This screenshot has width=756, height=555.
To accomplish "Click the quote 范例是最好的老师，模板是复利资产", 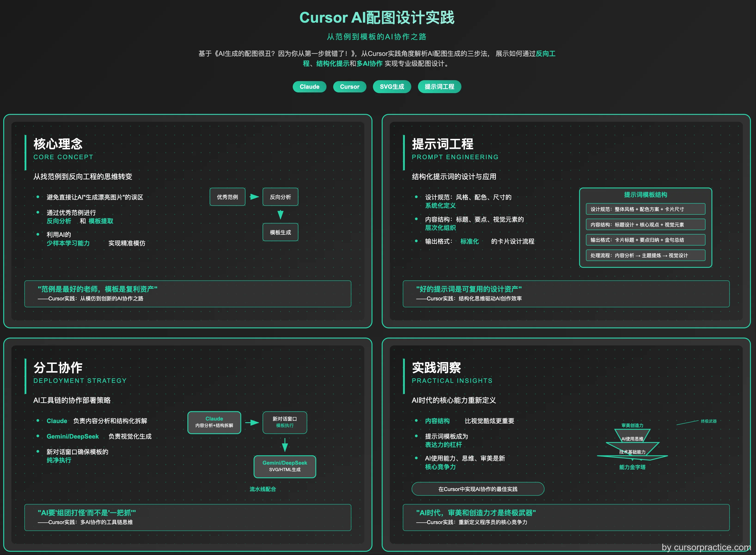I will 98,289.
